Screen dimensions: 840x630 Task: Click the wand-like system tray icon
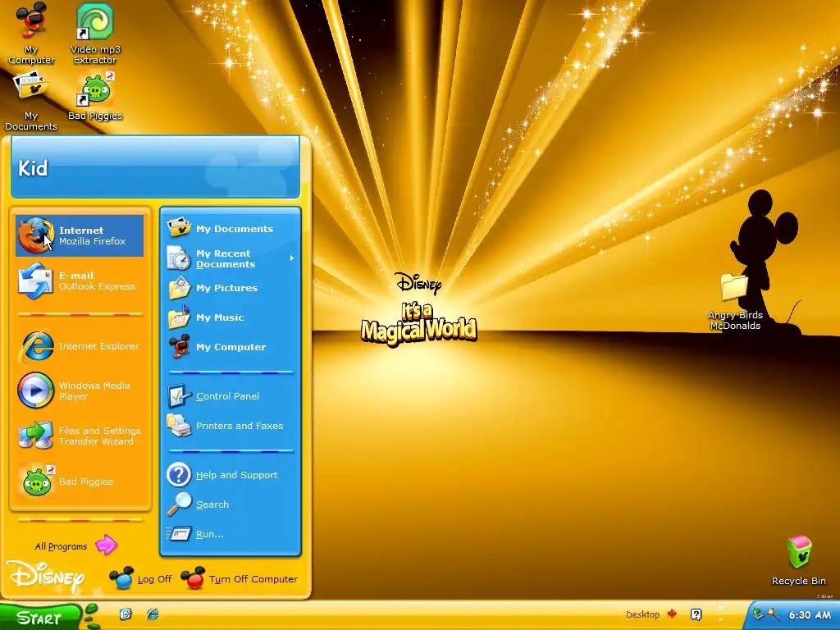773,614
